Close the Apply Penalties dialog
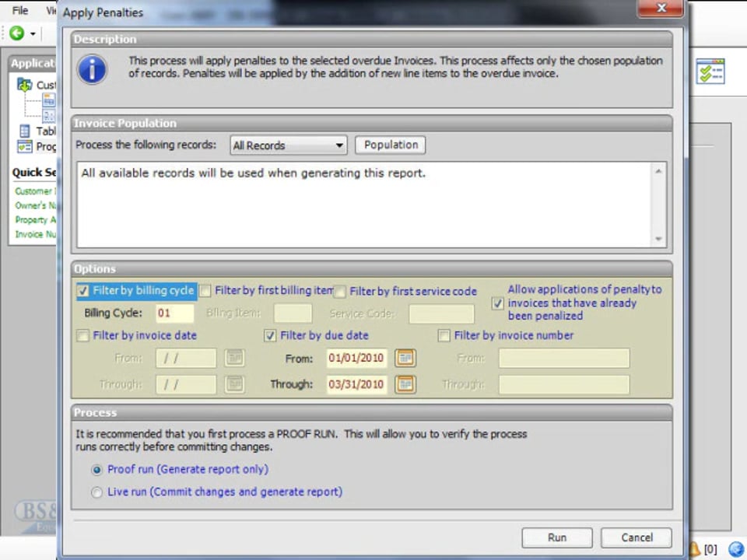The height and width of the screenshot is (560, 747). pos(661,8)
